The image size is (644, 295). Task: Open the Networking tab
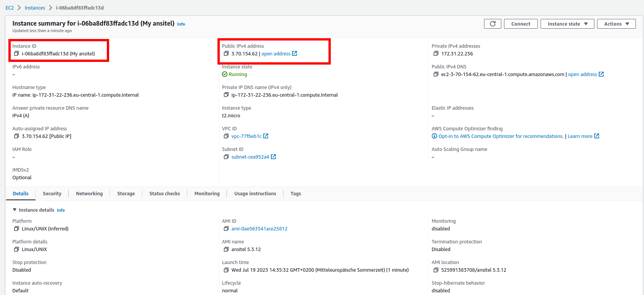tap(89, 194)
